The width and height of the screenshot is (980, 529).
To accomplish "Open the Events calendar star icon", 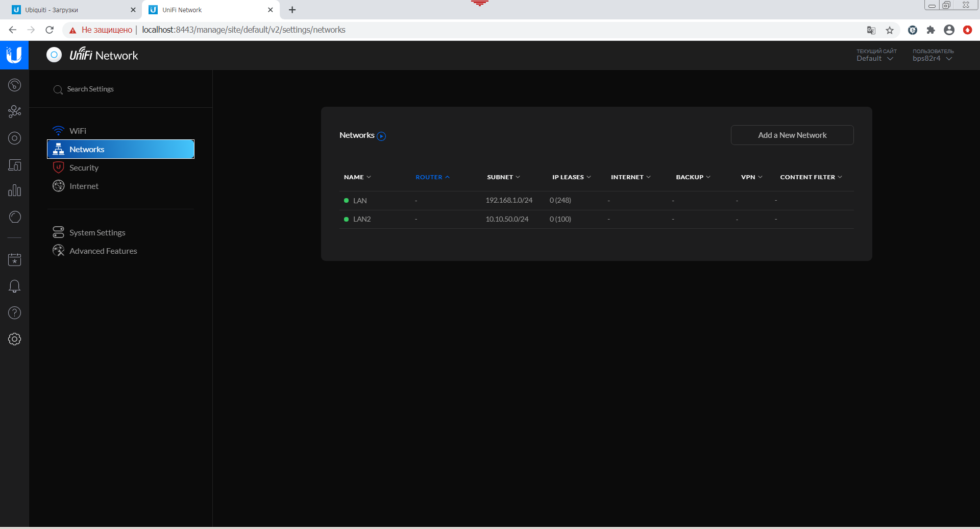I will (14, 260).
